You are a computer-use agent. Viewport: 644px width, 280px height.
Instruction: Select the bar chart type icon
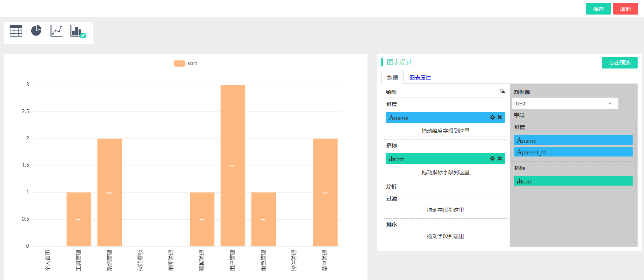point(78,31)
